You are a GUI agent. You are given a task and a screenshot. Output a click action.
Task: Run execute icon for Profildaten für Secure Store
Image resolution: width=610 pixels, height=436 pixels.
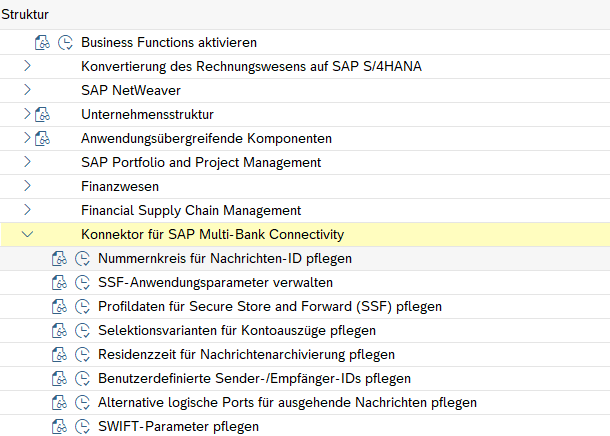coord(83,307)
